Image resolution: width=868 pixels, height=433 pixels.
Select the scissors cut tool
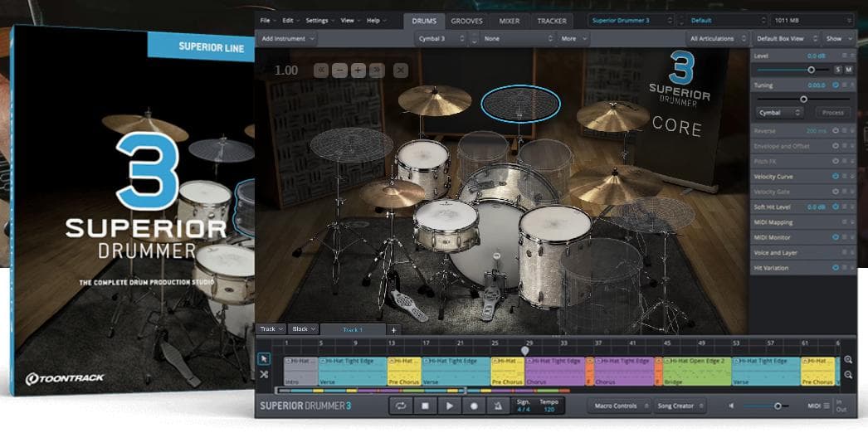coord(264,374)
